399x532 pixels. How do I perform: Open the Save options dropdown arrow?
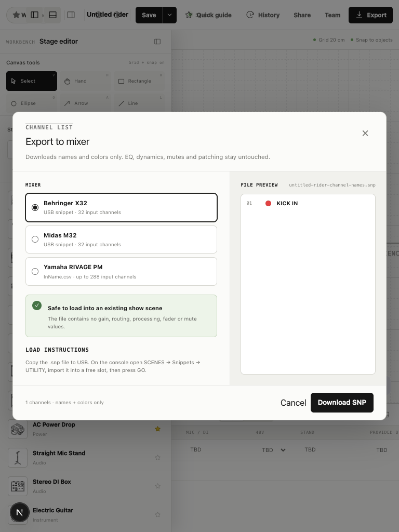(x=169, y=15)
